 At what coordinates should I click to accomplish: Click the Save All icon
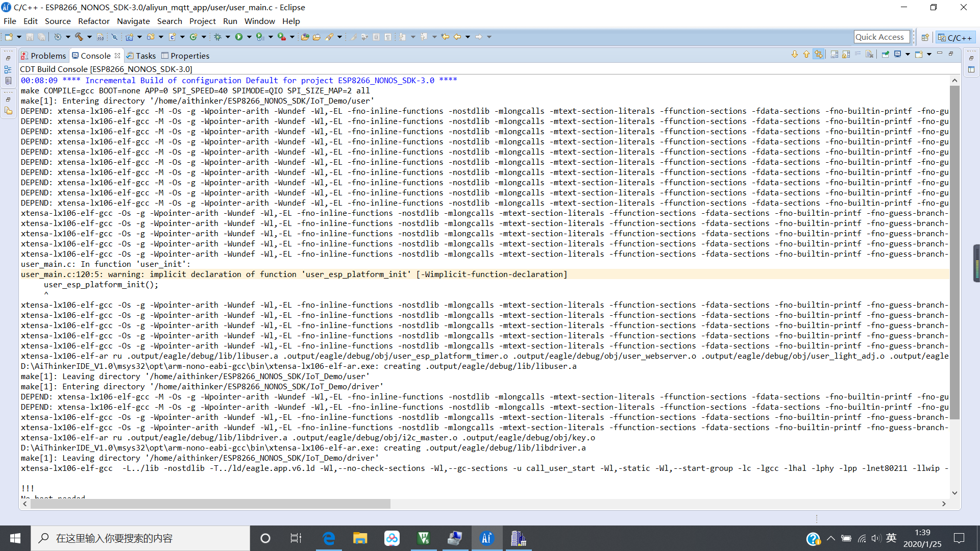pyautogui.click(x=41, y=37)
